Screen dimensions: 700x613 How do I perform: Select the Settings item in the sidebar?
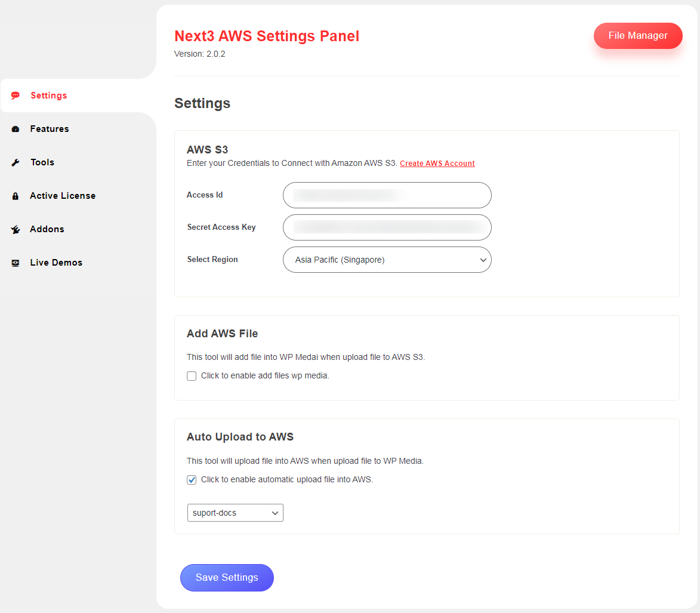(x=48, y=96)
